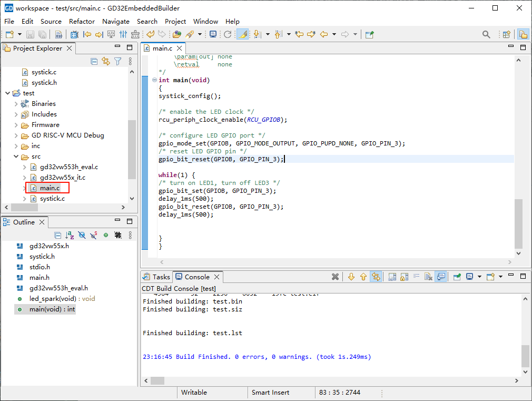The width and height of the screenshot is (532, 401).
Task: Click the editor vertical scrollbar thumb
Action: [x=519, y=223]
